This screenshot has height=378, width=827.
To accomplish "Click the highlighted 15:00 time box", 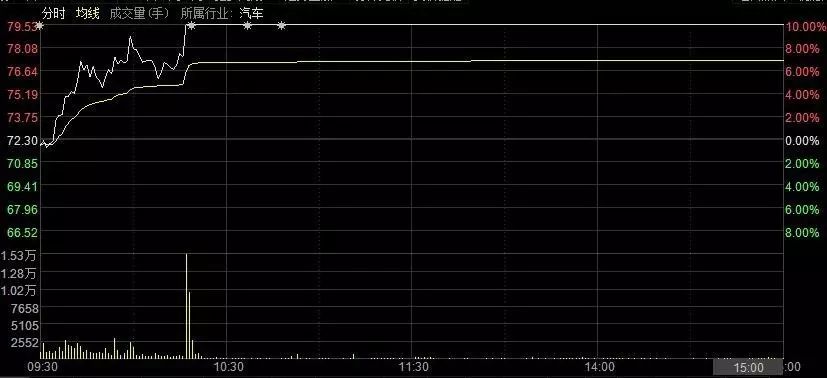I will coord(748,367).
